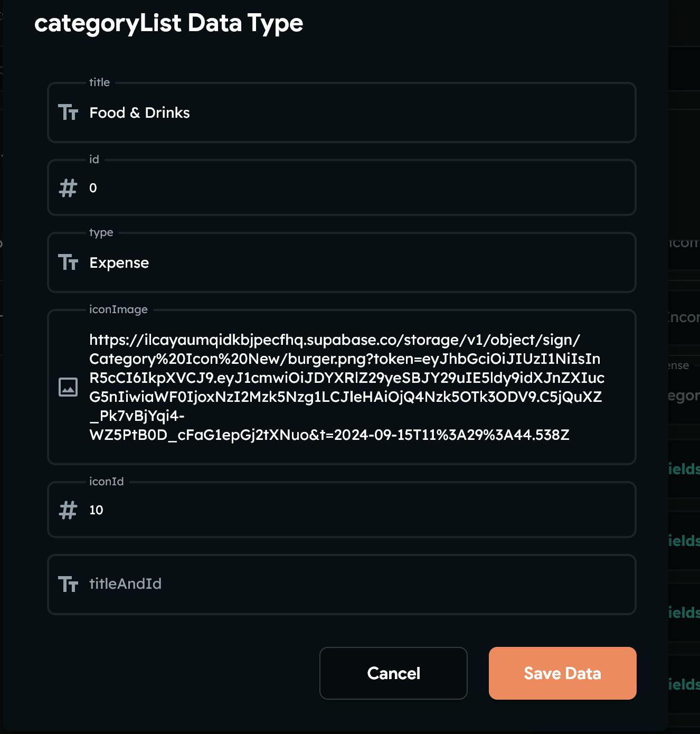The image size is (700, 734).
Task: Click the empty titleAndId input field
Action: 359,584
